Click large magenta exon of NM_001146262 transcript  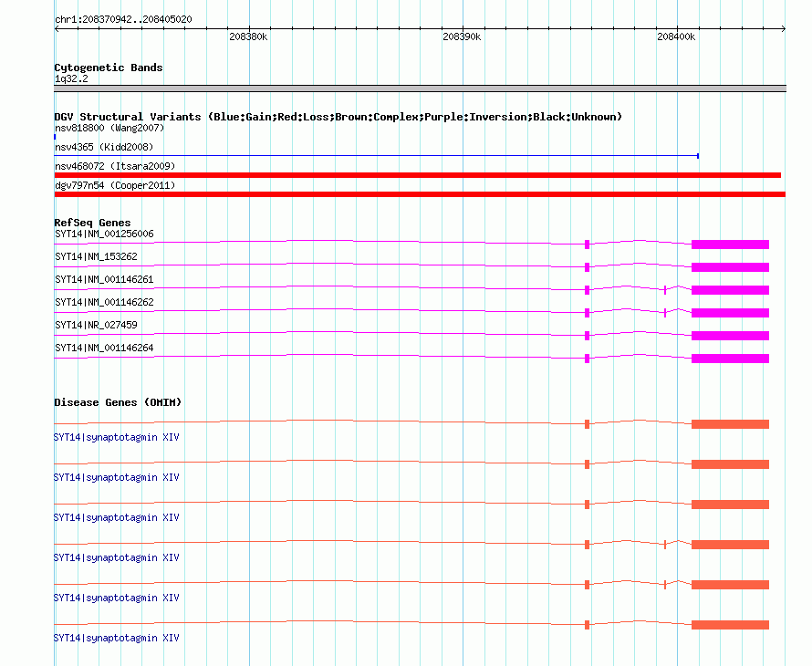730,313
